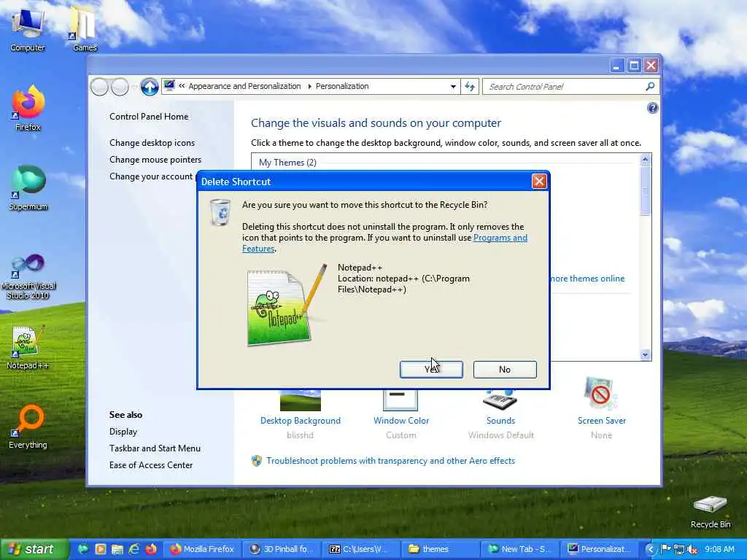
Task: Select Microsoft Visual Studio 2010 desktop icon
Action: click(28, 276)
